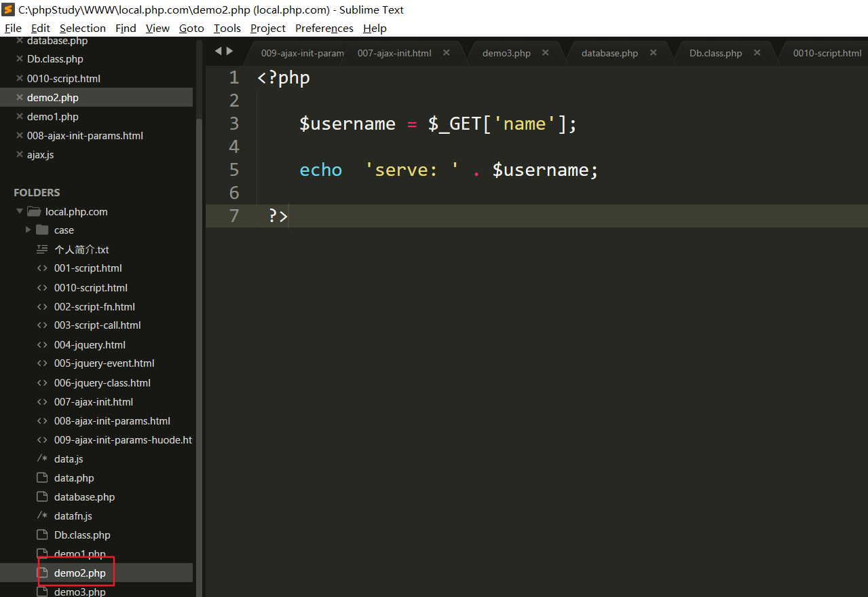Viewport: 868px width, 597px height.
Task: Close the 007-ajax-init.html tab
Action: tap(446, 53)
